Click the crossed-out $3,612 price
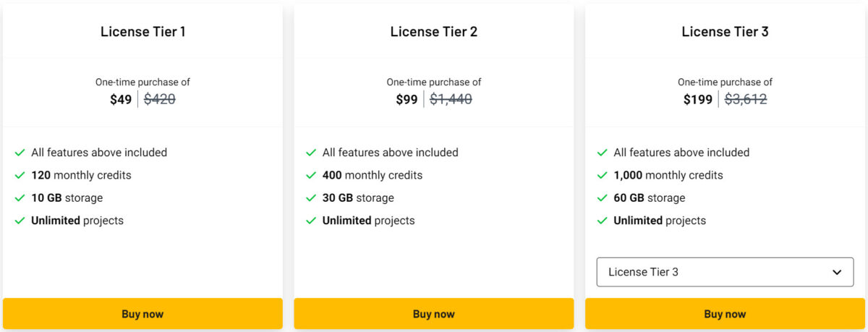The width and height of the screenshot is (868, 332). click(x=746, y=100)
